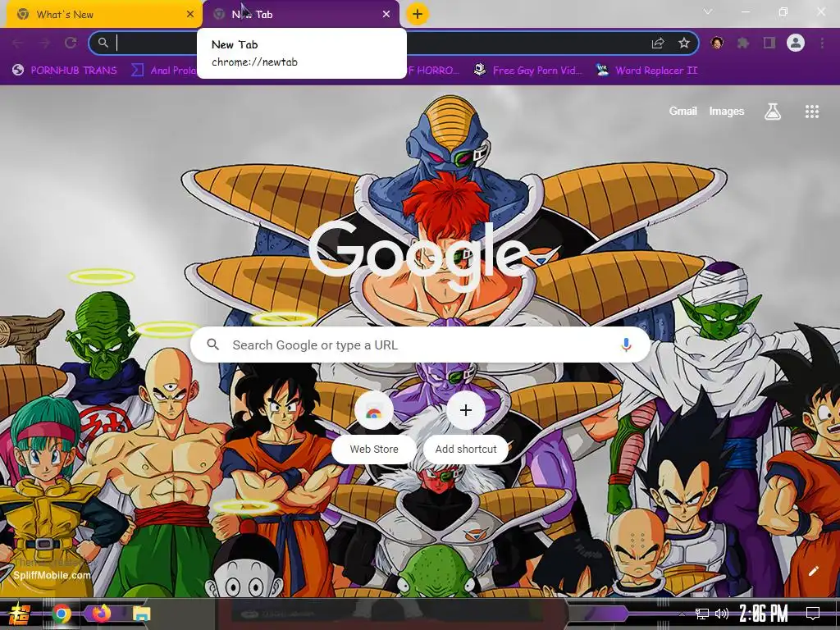
Task: Share this page icon
Action: 658,43
